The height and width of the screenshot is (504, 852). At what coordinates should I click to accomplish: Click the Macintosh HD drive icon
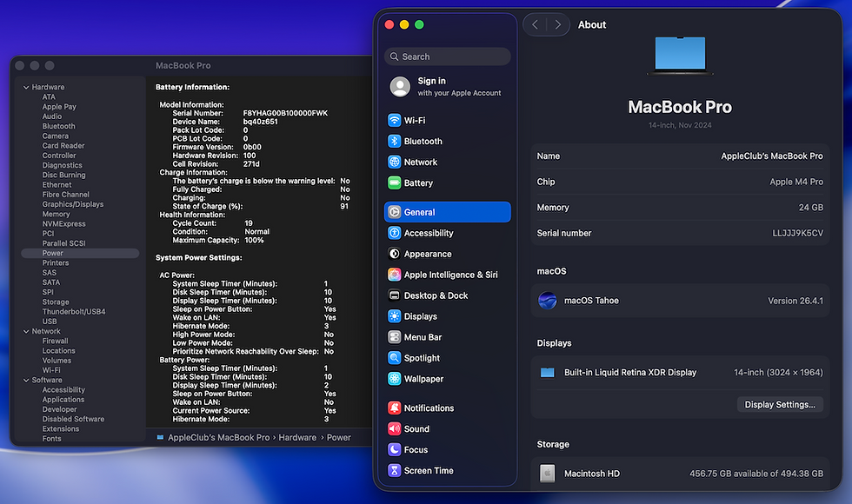click(x=547, y=474)
